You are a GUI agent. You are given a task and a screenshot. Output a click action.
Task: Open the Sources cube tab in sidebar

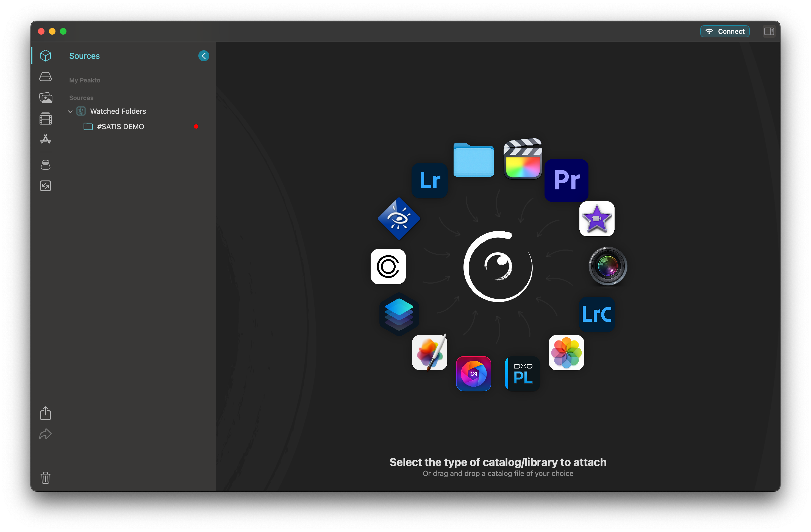pos(45,56)
